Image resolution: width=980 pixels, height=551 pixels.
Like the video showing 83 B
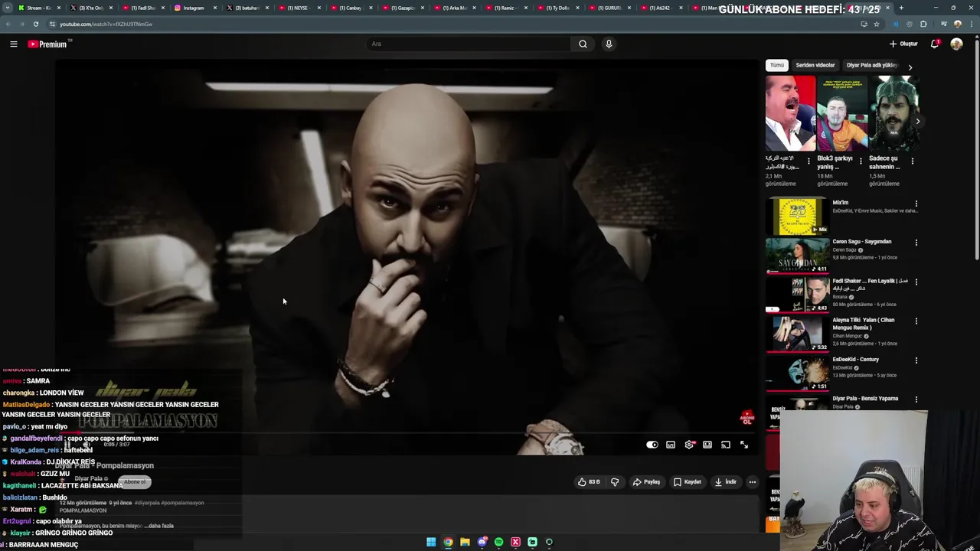(589, 482)
